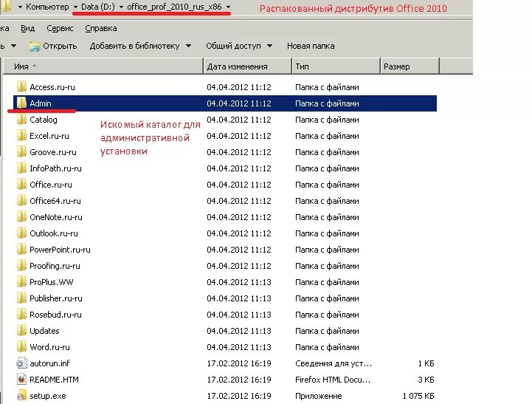
Task: Click the Outlook.ru-ru folder name
Action: tap(54, 233)
